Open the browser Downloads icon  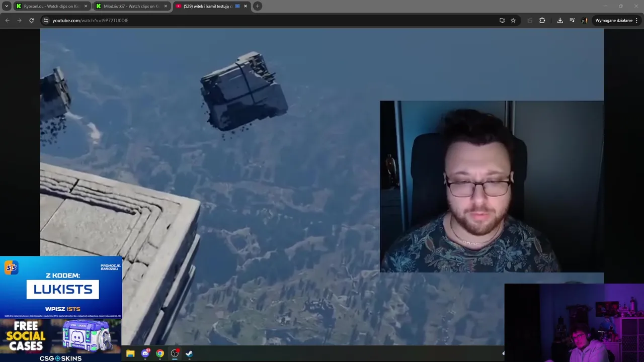pyautogui.click(x=560, y=20)
